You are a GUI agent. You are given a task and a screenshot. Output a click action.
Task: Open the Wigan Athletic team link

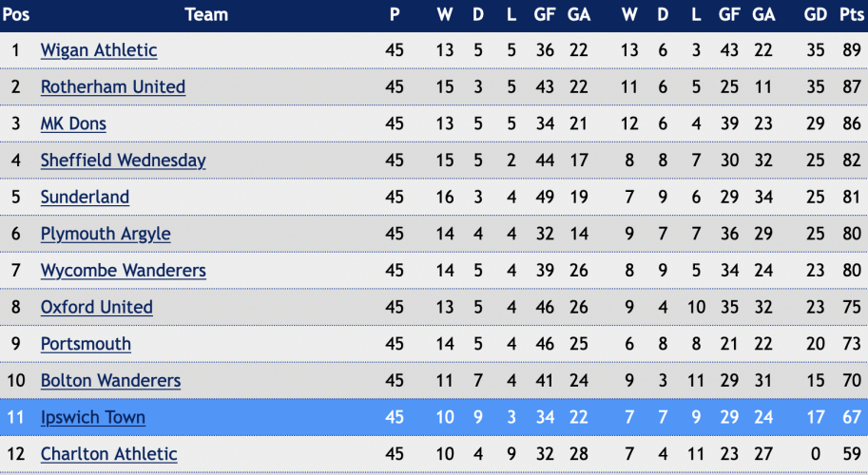pos(99,50)
